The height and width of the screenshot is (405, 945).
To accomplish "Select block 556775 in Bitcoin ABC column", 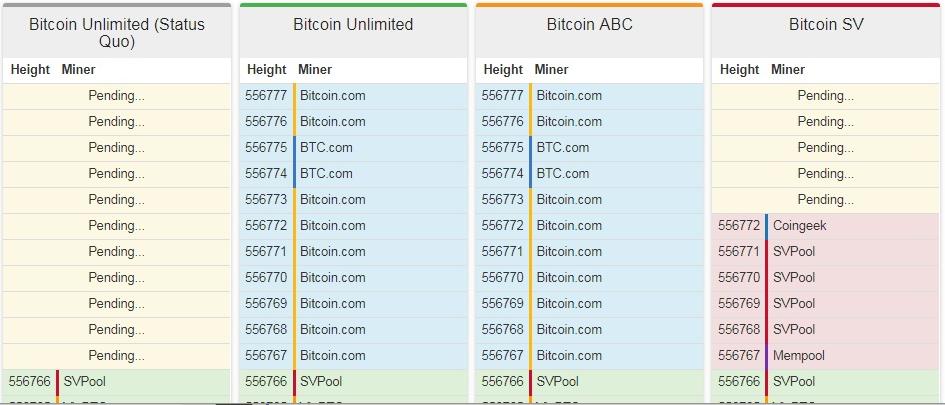I will (x=589, y=148).
